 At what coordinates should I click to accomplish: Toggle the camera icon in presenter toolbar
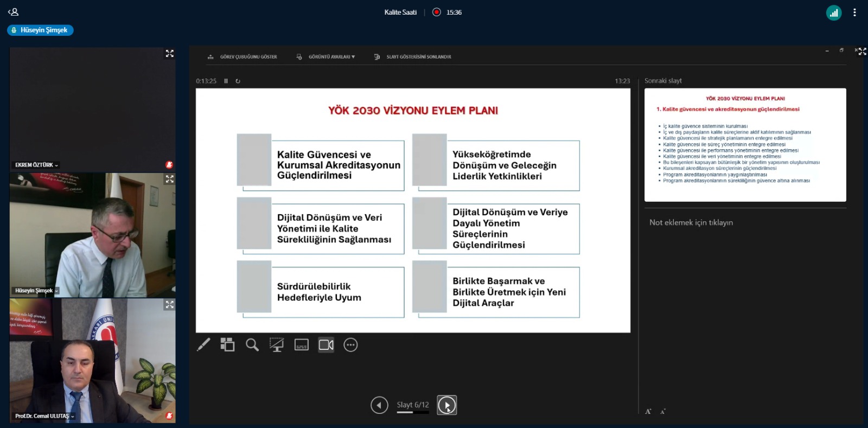pyautogui.click(x=326, y=345)
